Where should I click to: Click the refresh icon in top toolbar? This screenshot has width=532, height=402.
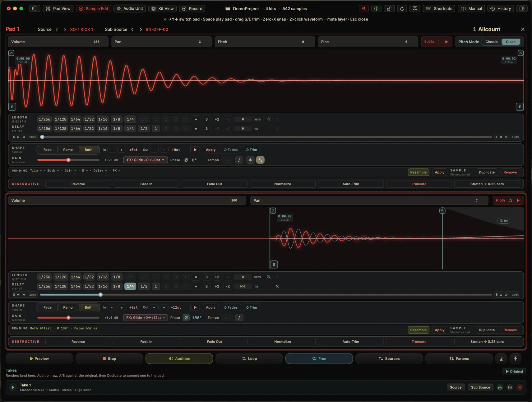[x=402, y=8]
